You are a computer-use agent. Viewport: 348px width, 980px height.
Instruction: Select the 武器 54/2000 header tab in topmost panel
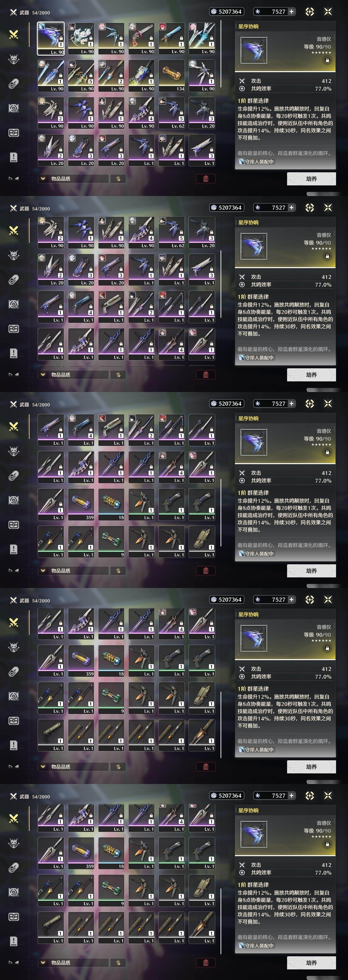pos(30,13)
